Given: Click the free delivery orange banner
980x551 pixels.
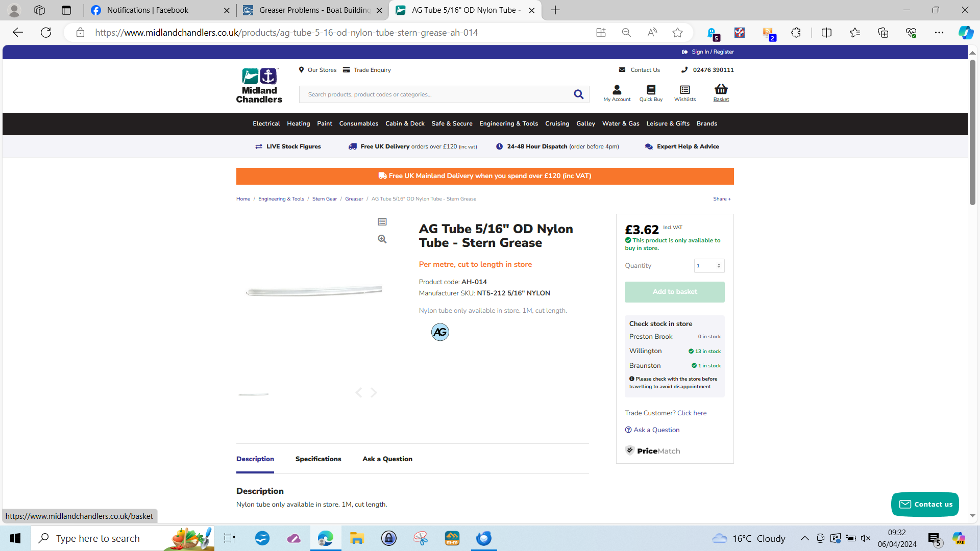Looking at the screenshot, I should coord(485,176).
